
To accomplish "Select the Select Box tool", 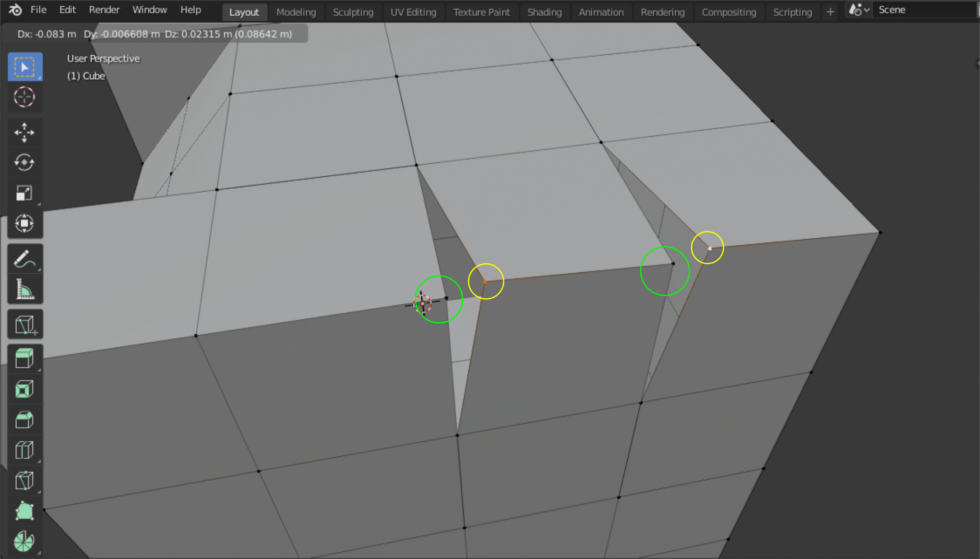I will pyautogui.click(x=25, y=67).
